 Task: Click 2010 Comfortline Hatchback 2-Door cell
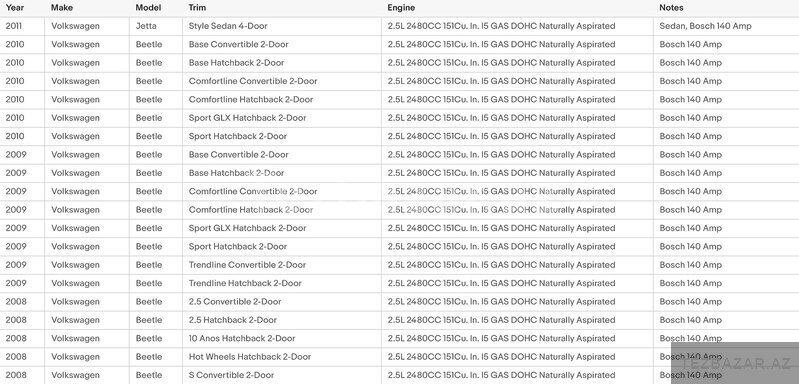[251, 99]
